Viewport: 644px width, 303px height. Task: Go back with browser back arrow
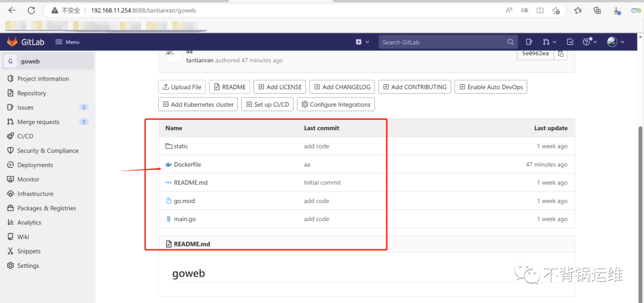pos(12,11)
